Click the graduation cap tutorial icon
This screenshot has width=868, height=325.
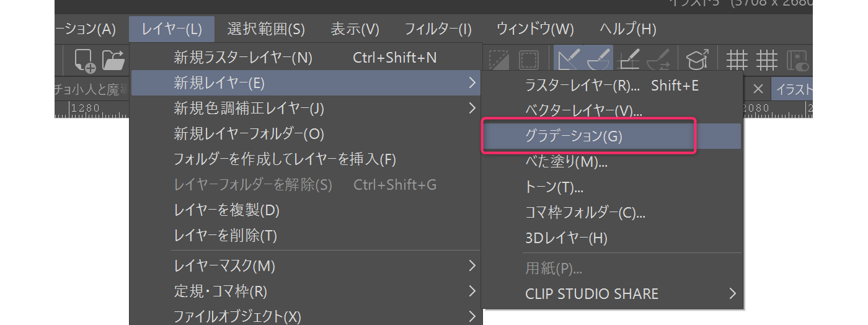[697, 59]
